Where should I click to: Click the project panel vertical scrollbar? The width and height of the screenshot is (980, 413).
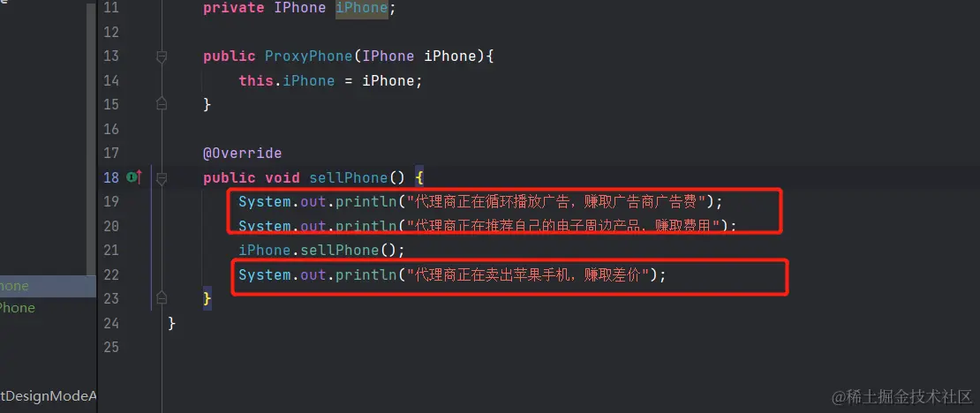pyautogui.click(x=91, y=138)
